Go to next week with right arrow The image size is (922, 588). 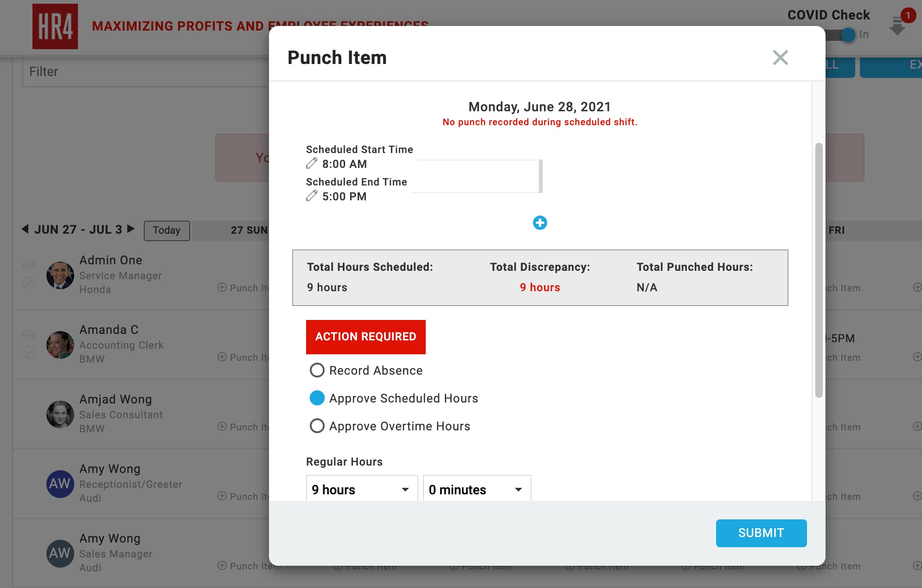coord(131,229)
